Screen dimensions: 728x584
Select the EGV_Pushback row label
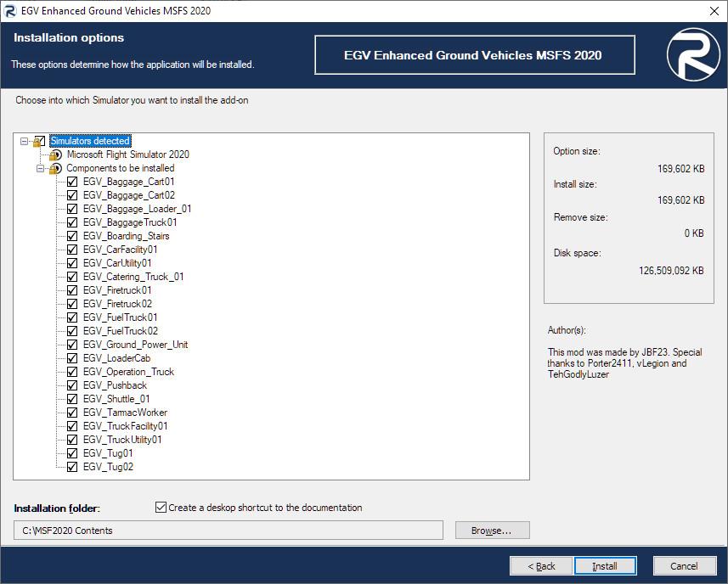click(x=116, y=385)
